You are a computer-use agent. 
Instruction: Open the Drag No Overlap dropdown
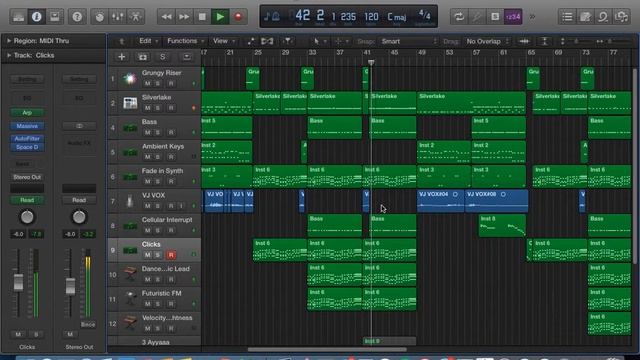click(487, 41)
